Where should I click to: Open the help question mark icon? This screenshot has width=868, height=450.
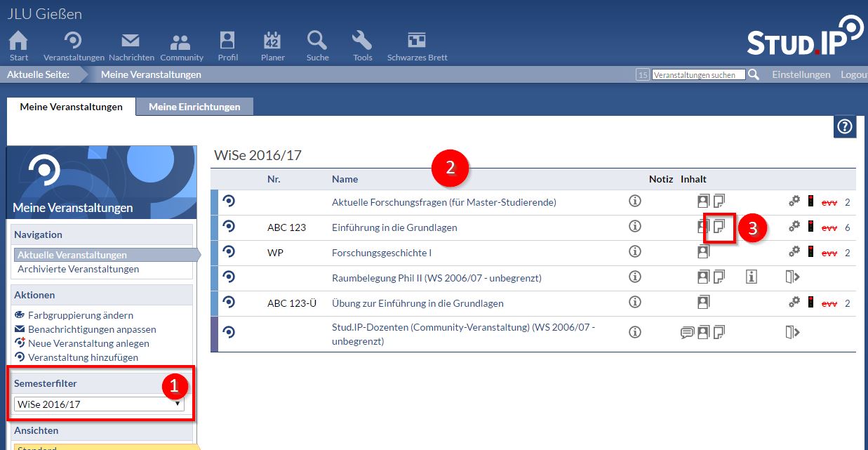tap(845, 126)
